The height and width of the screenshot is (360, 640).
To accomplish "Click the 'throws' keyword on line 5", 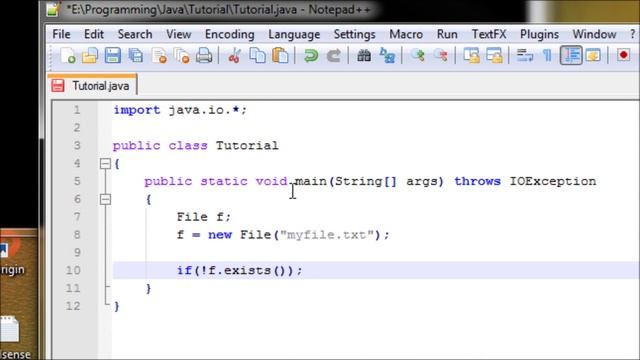I will 477,181.
